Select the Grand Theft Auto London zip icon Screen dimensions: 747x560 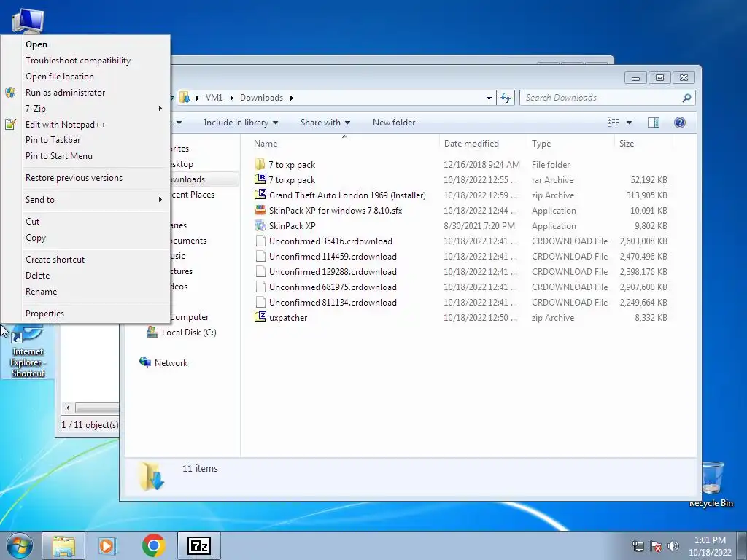pyautogui.click(x=260, y=195)
